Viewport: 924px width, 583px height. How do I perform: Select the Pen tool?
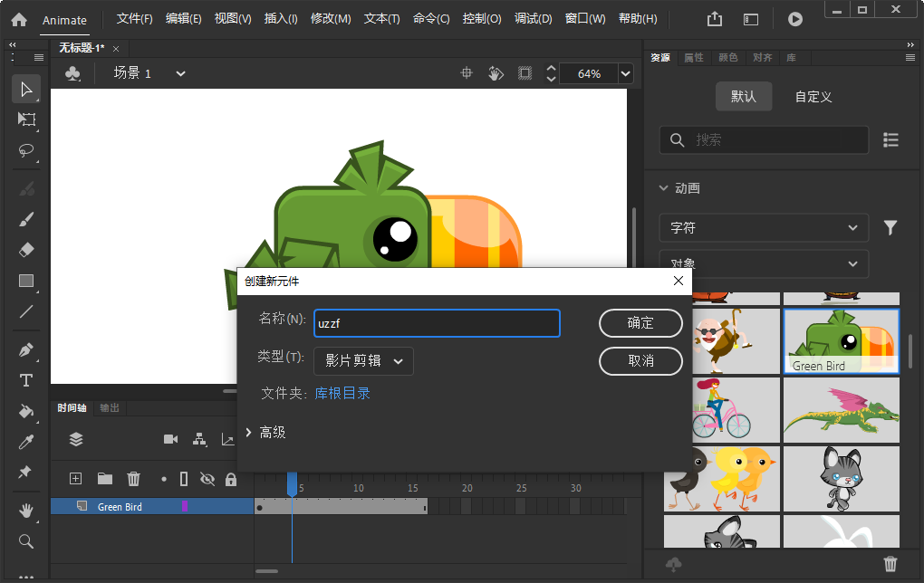25,350
